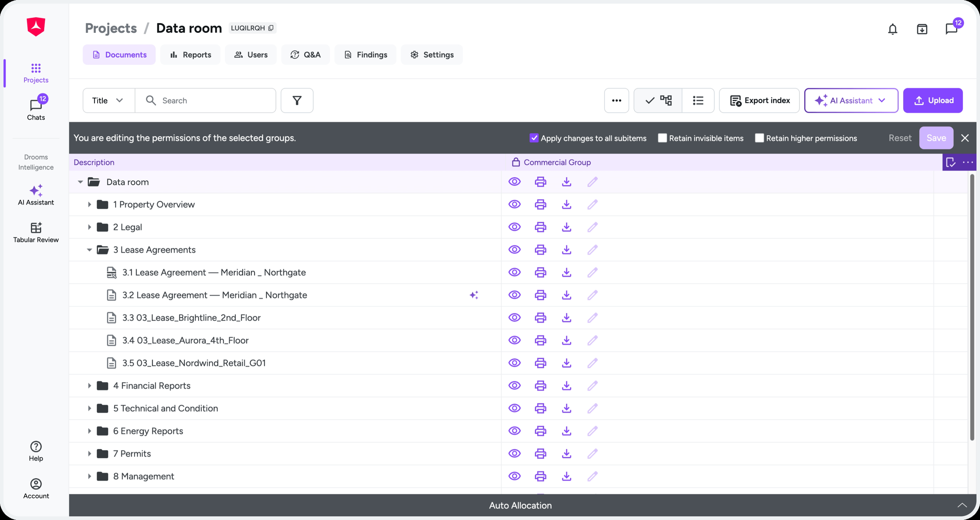The image size is (980, 520).
Task: Expand the 2 Legal folder
Action: 89,227
